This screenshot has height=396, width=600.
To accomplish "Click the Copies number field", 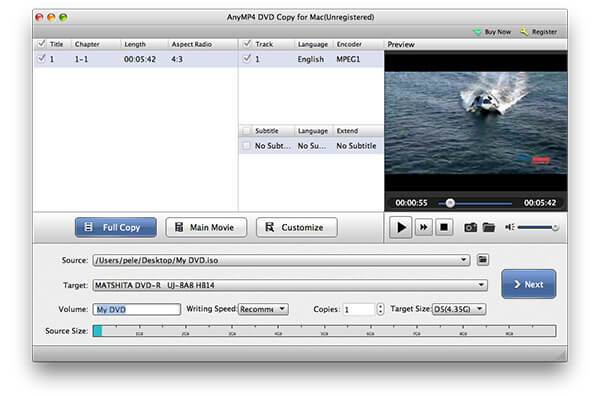I will click(x=359, y=309).
